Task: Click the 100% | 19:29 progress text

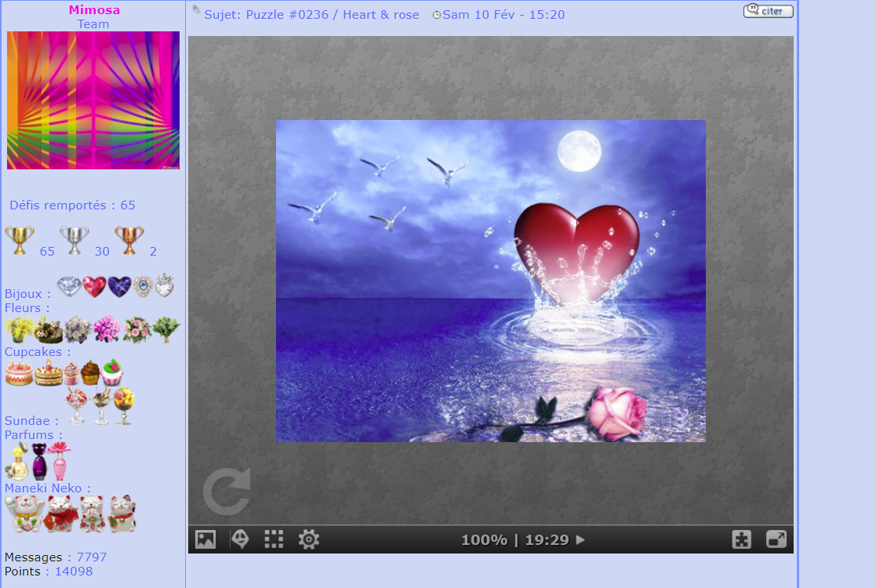Action: pyautogui.click(x=514, y=540)
